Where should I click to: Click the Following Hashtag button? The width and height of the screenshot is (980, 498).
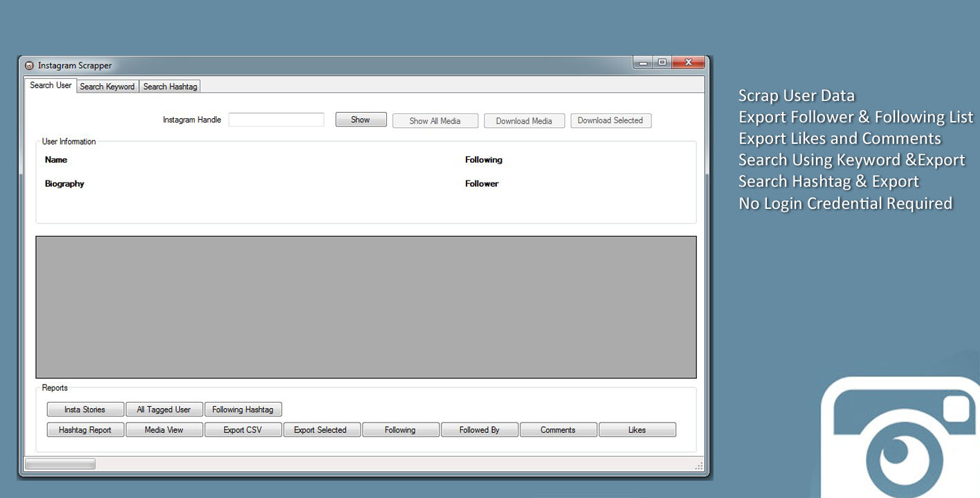point(243,409)
